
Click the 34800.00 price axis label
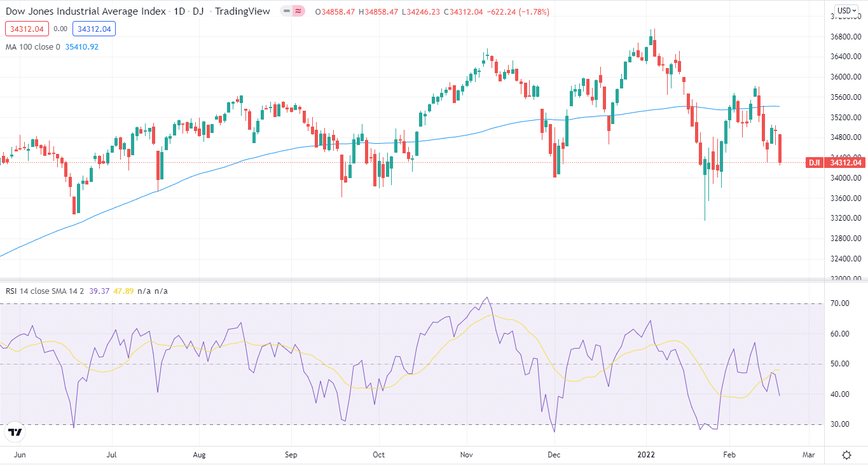pos(846,137)
